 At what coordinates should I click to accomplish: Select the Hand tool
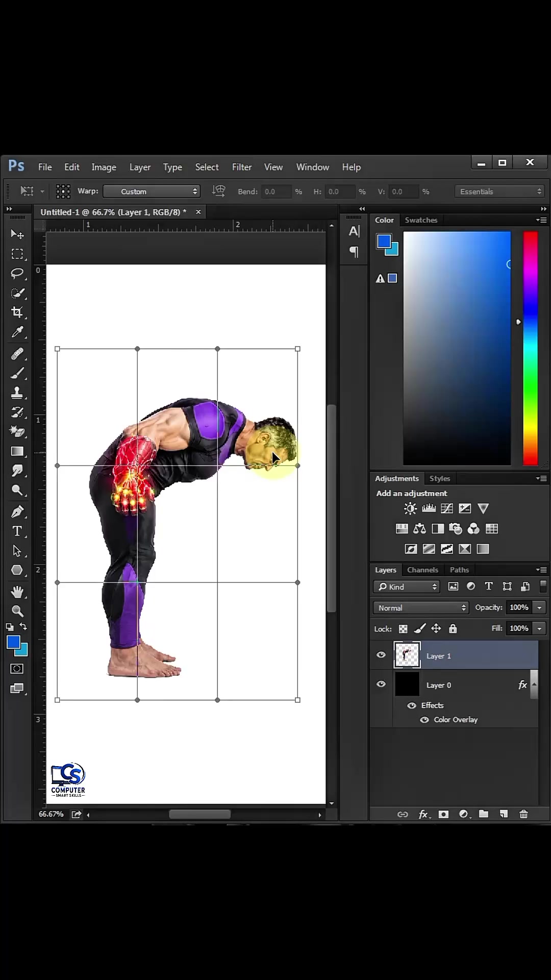click(x=17, y=592)
